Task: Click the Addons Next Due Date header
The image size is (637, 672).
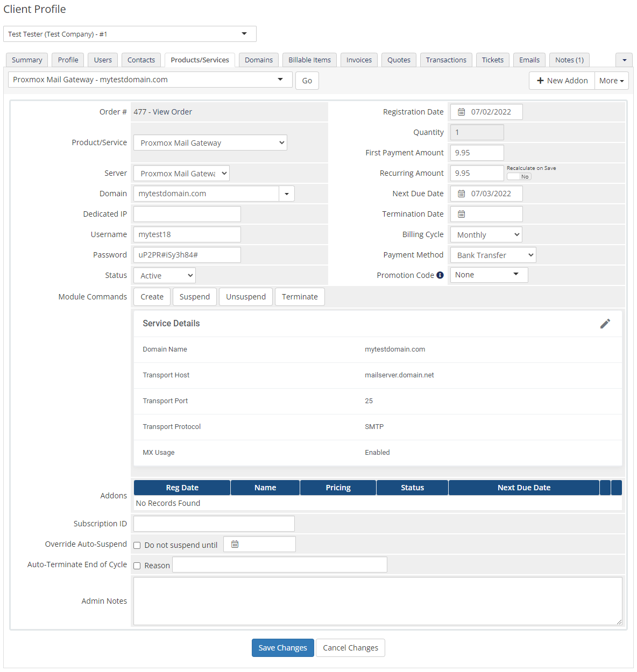Action: click(x=524, y=488)
